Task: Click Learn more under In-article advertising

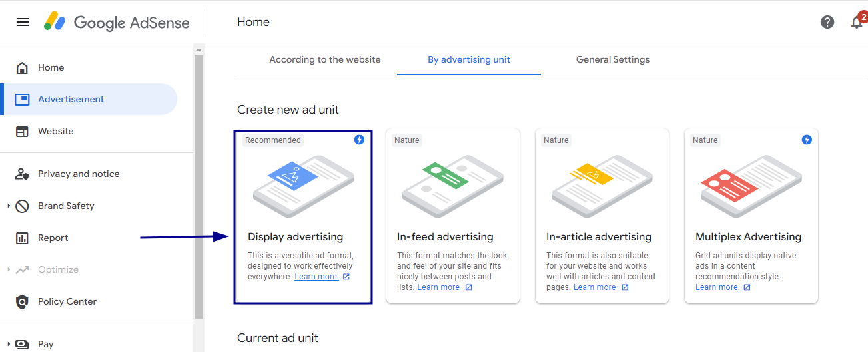Action: tap(594, 287)
